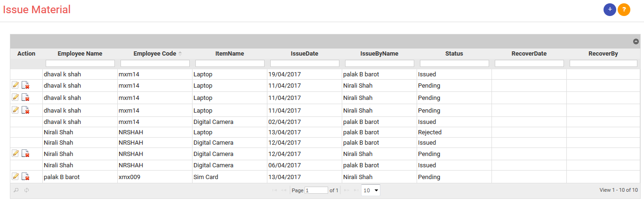Jump to the first page pager button
Screen dimensions: 644x205
click(x=274, y=190)
